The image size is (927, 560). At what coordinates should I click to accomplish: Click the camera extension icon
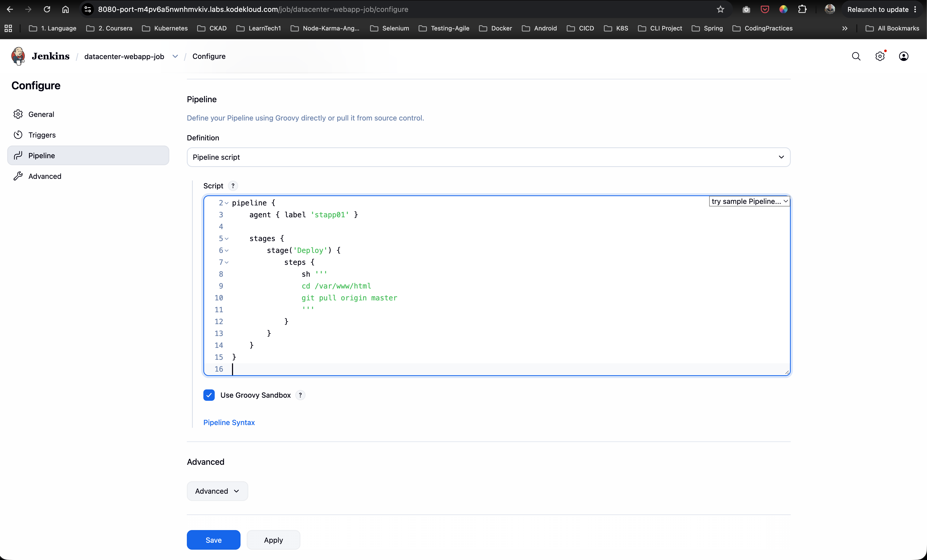[746, 9]
